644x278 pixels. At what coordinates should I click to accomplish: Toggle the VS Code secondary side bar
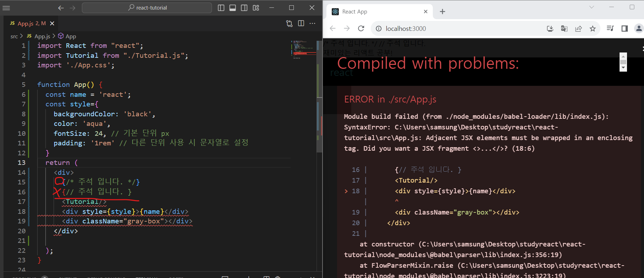(244, 8)
